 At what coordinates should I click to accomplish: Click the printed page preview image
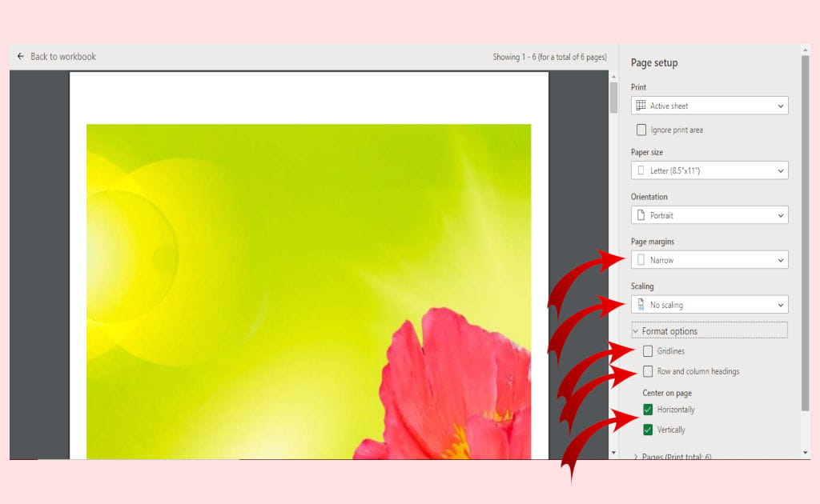pos(308,291)
